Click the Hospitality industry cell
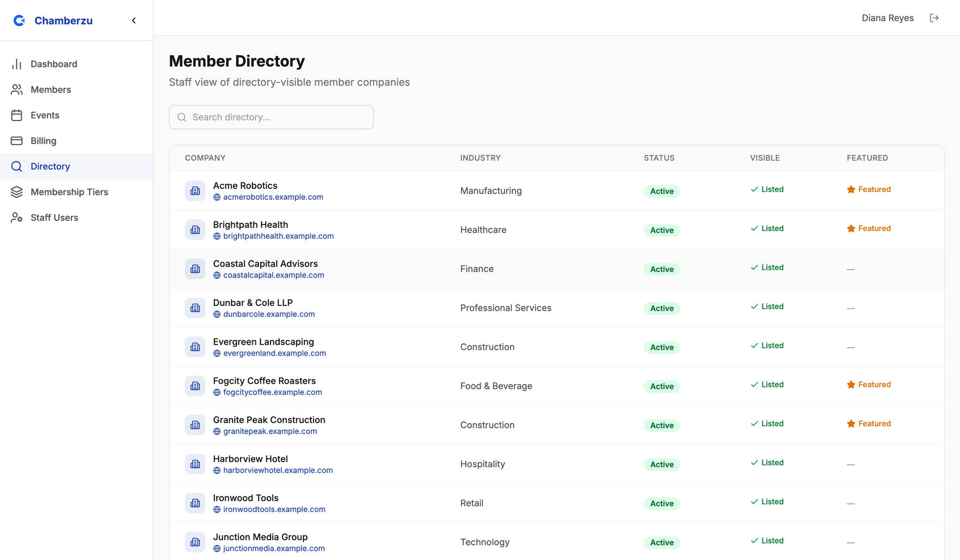This screenshot has height=560, width=960. click(483, 464)
